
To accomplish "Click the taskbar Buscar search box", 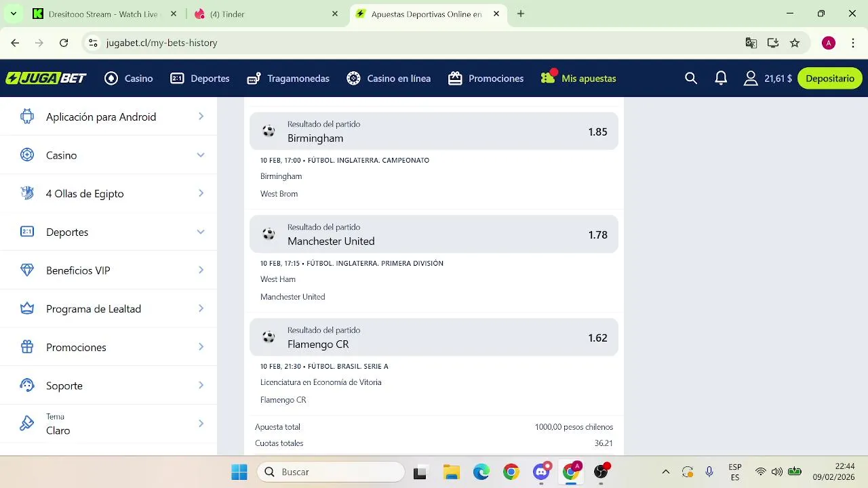I will pos(331,472).
